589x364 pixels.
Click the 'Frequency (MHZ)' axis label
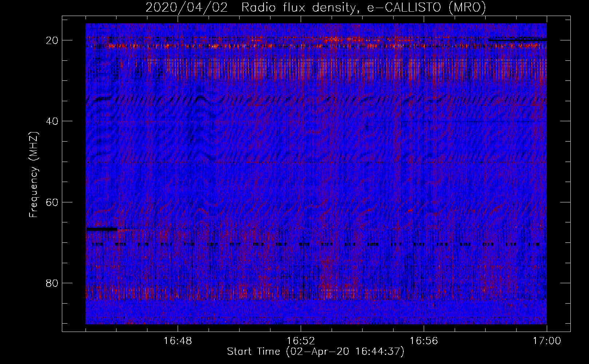pos(33,175)
